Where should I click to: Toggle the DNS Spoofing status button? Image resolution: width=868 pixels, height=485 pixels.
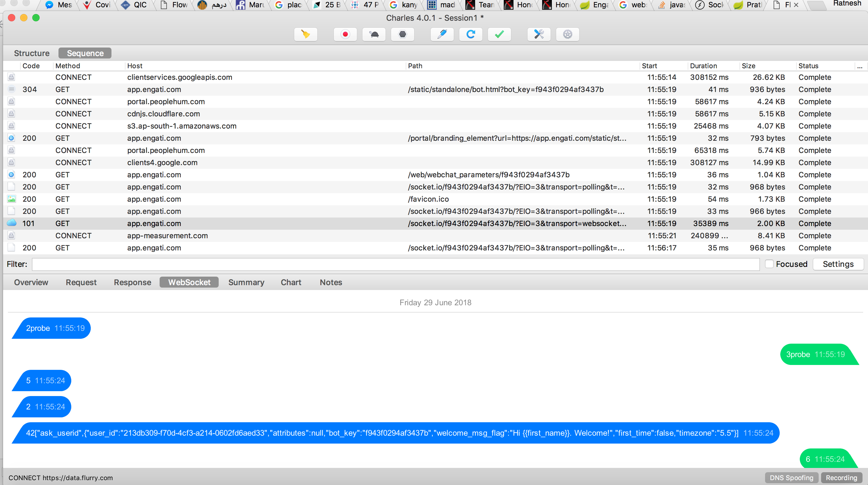tap(791, 478)
